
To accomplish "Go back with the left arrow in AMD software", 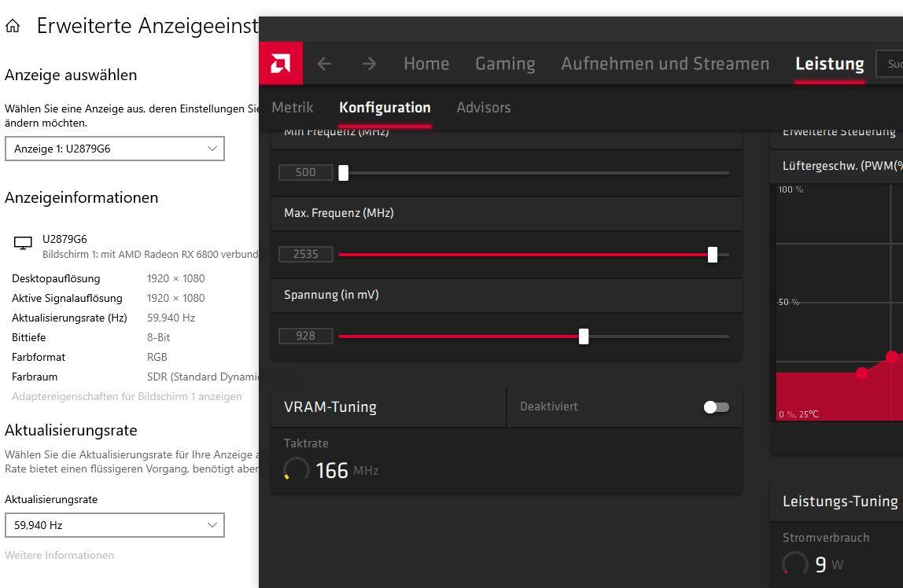I will tap(324, 64).
